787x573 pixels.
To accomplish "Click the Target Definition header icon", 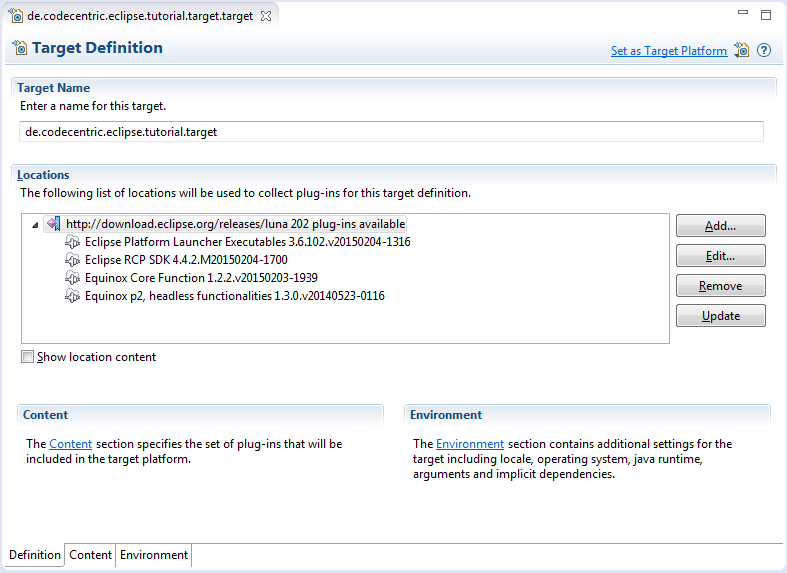I will click(x=20, y=48).
